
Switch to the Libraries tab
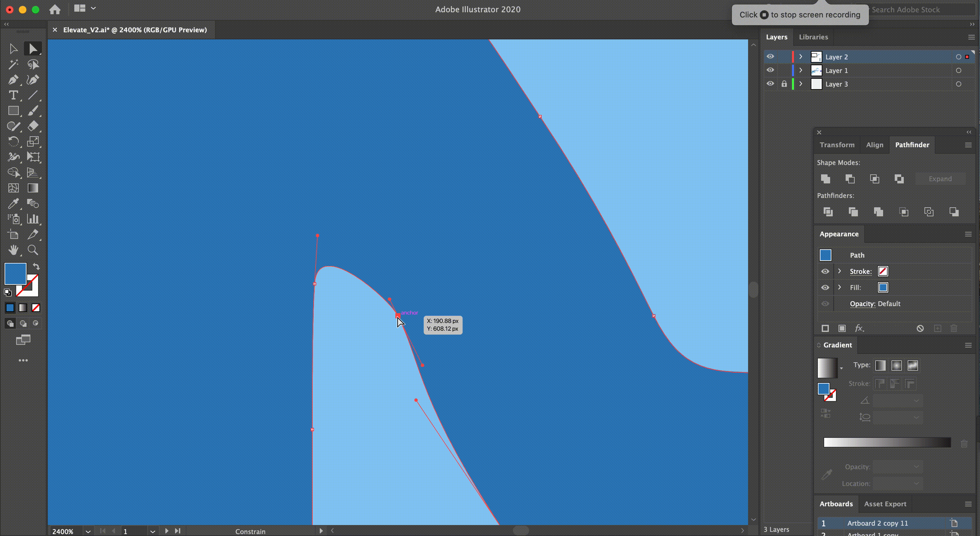pyautogui.click(x=813, y=37)
